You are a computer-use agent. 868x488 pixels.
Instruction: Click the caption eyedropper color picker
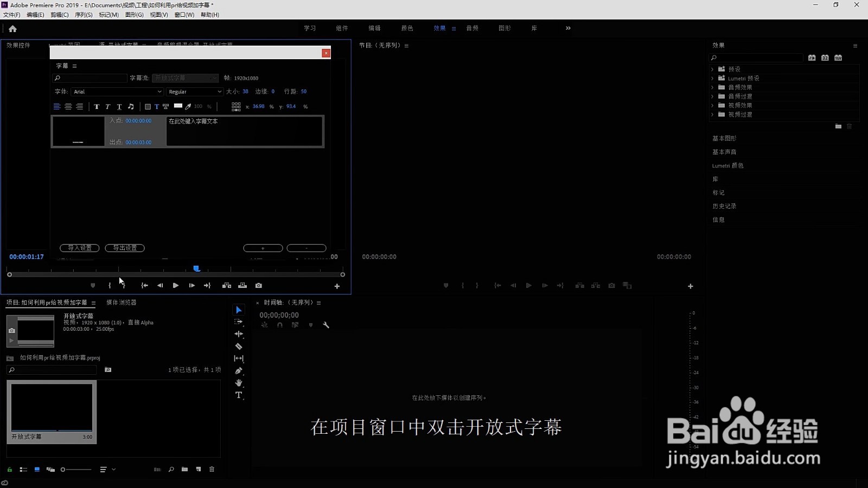[x=188, y=107]
